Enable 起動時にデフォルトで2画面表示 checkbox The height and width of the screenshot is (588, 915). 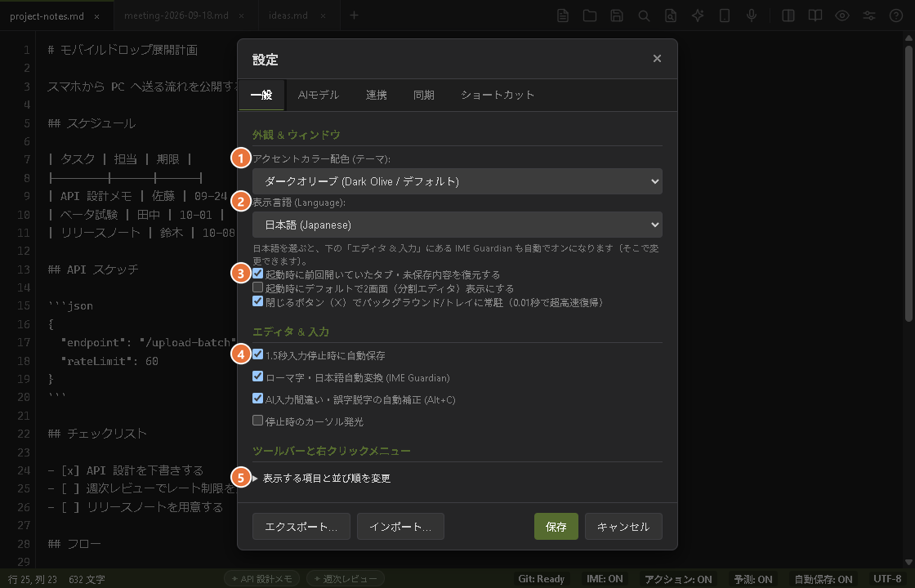coord(258,287)
